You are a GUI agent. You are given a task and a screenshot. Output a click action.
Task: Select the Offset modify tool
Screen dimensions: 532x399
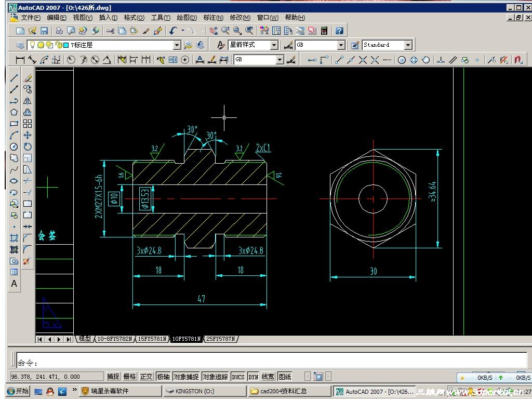click(x=28, y=112)
